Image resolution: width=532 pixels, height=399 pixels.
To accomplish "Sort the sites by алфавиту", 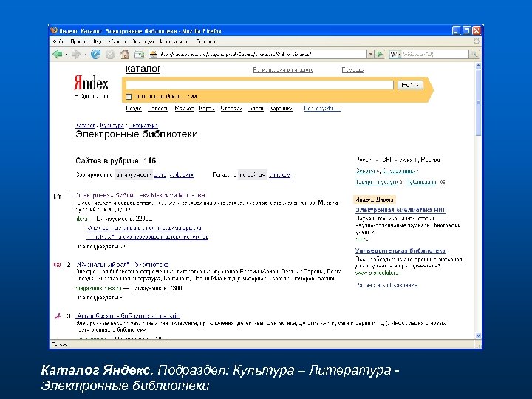I will (182, 174).
